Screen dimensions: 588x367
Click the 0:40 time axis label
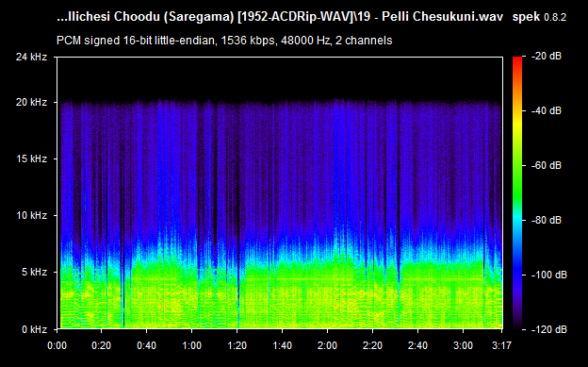coord(147,345)
